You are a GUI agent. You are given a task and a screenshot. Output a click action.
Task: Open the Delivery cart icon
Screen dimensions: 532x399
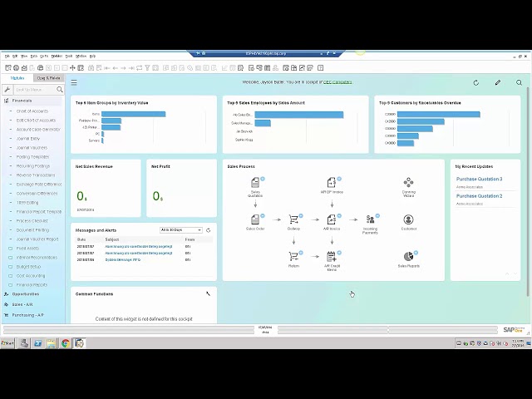(293, 219)
